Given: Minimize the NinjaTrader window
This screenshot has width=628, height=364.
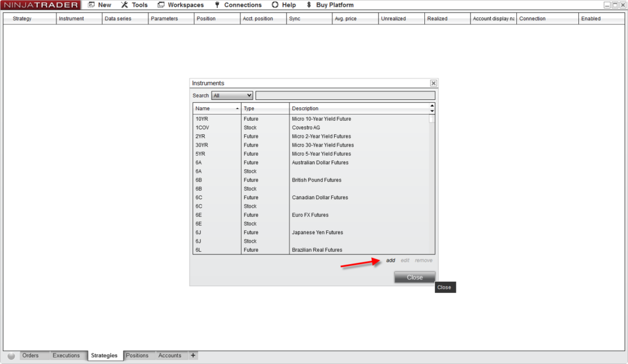Looking at the screenshot, I should (x=607, y=5).
